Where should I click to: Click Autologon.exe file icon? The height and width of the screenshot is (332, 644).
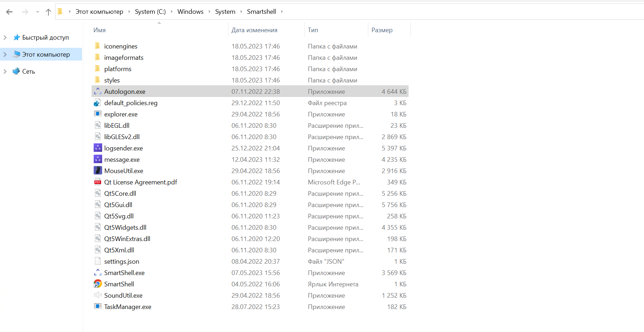[x=98, y=91]
